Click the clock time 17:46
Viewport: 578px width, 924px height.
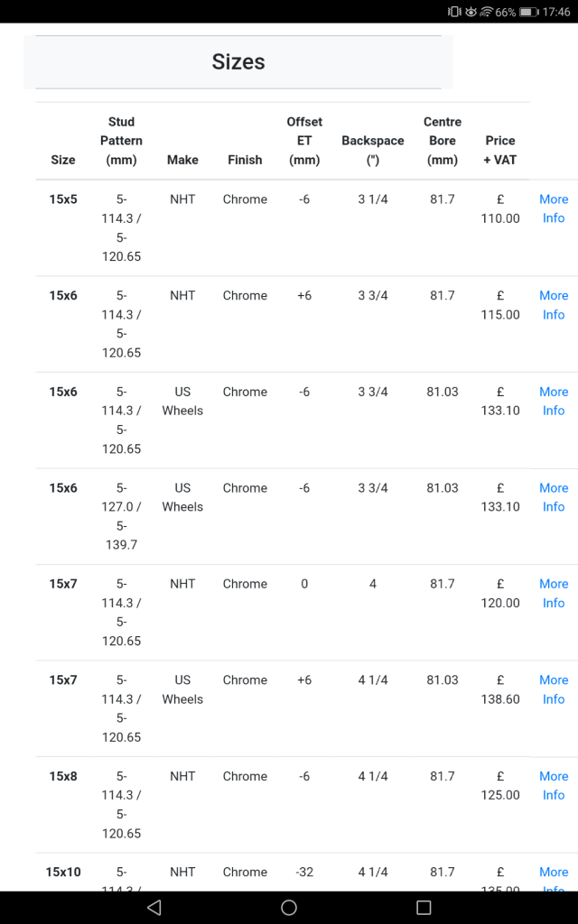coord(556,12)
